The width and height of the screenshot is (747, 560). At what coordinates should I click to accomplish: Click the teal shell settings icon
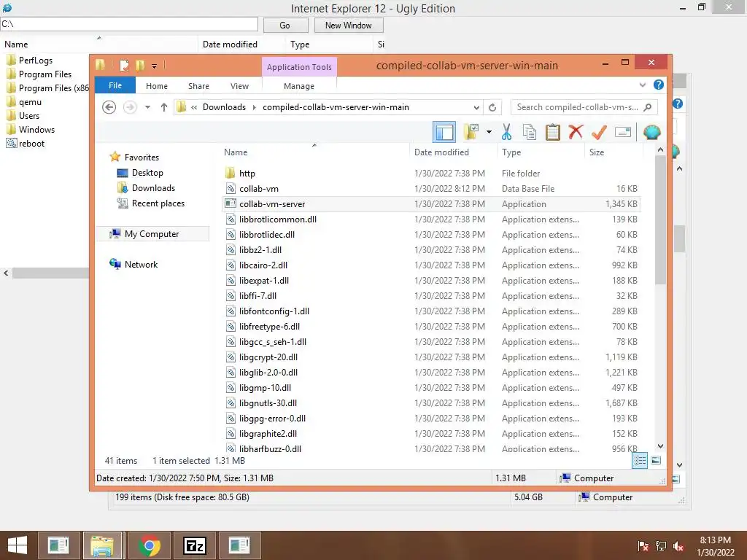(651, 132)
